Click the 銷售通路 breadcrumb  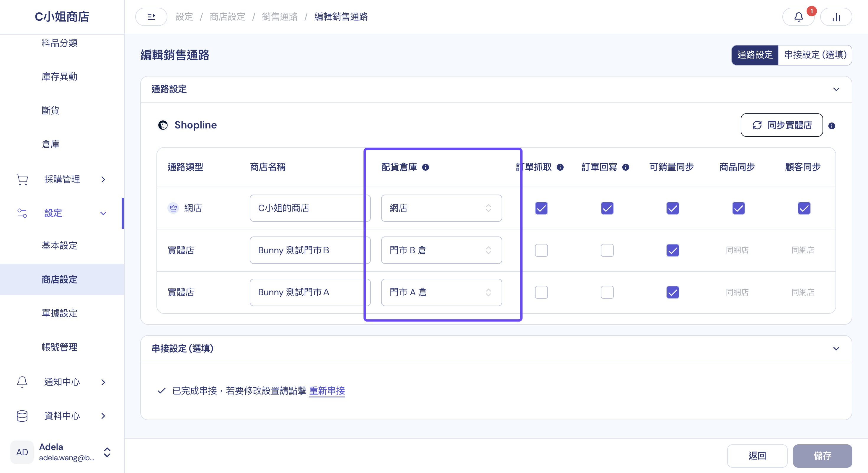[x=280, y=17]
